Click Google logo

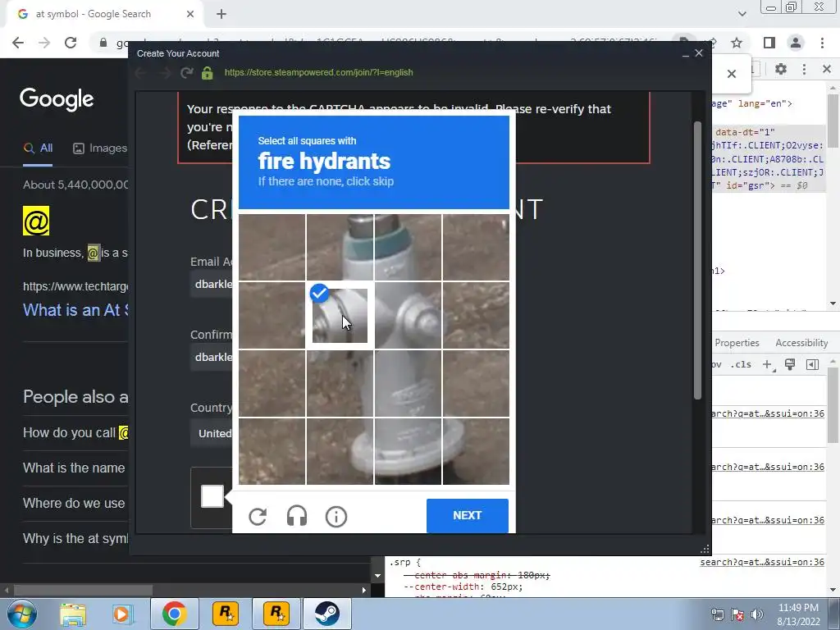point(57,99)
